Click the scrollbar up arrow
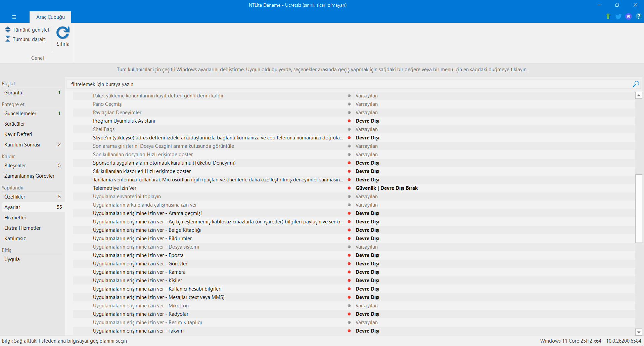The height and width of the screenshot is (346, 644). coord(639,95)
